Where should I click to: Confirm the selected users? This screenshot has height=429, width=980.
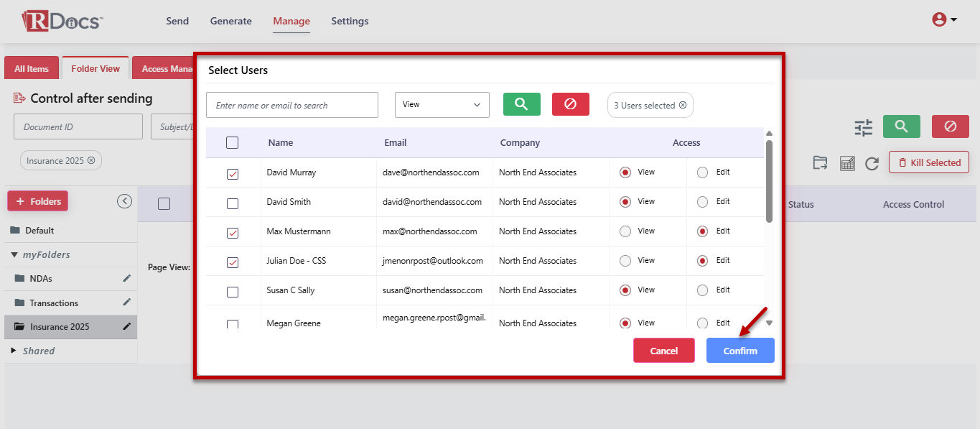[739, 351]
